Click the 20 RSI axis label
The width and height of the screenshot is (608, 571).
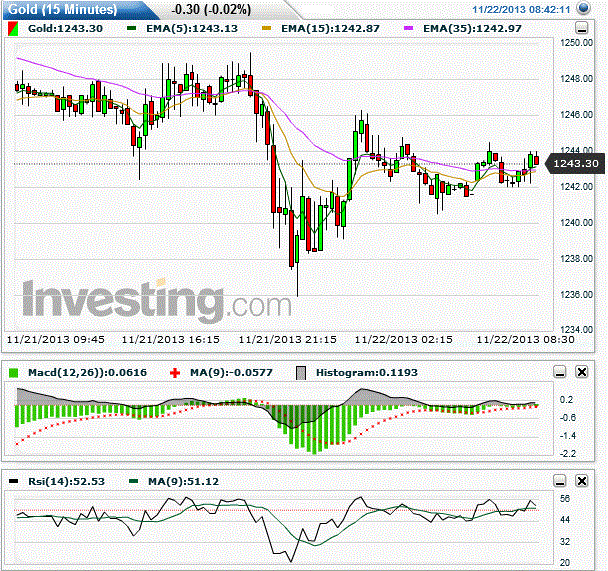tap(565, 562)
